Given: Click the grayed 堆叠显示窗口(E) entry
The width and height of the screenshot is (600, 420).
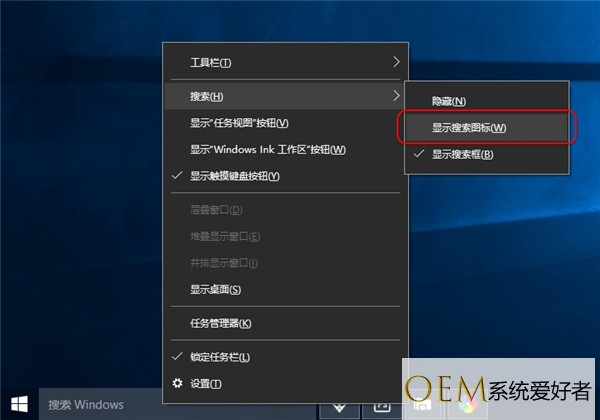Looking at the screenshot, I should click(x=225, y=237).
